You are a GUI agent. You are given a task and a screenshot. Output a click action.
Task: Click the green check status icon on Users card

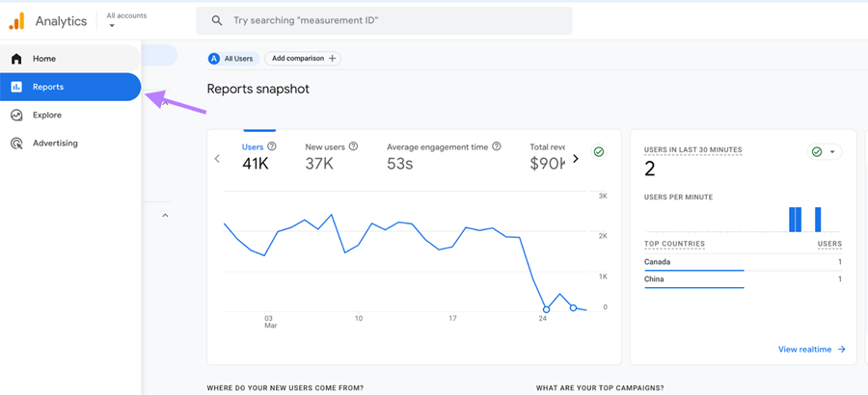(598, 151)
